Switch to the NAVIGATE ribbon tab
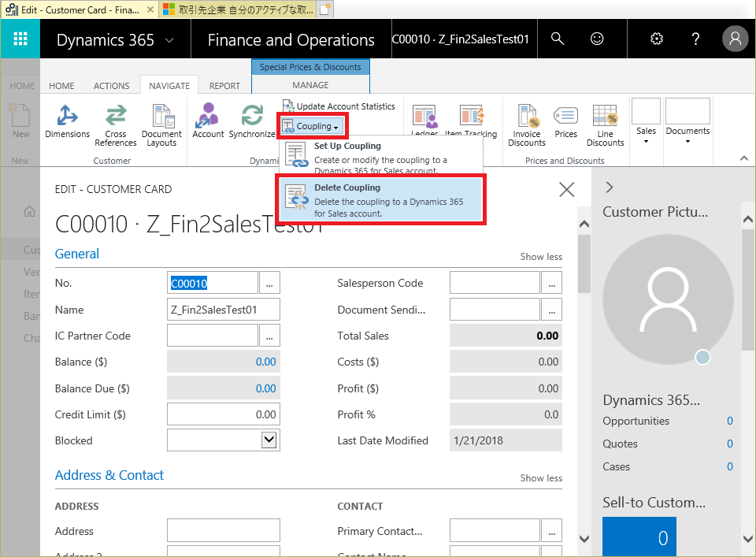This screenshot has width=756, height=557. [x=169, y=86]
